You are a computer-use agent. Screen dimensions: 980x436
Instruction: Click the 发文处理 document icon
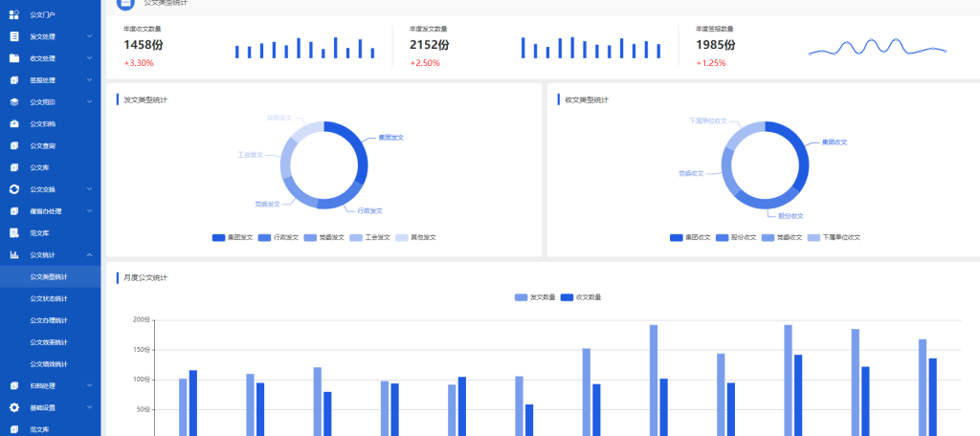click(13, 36)
